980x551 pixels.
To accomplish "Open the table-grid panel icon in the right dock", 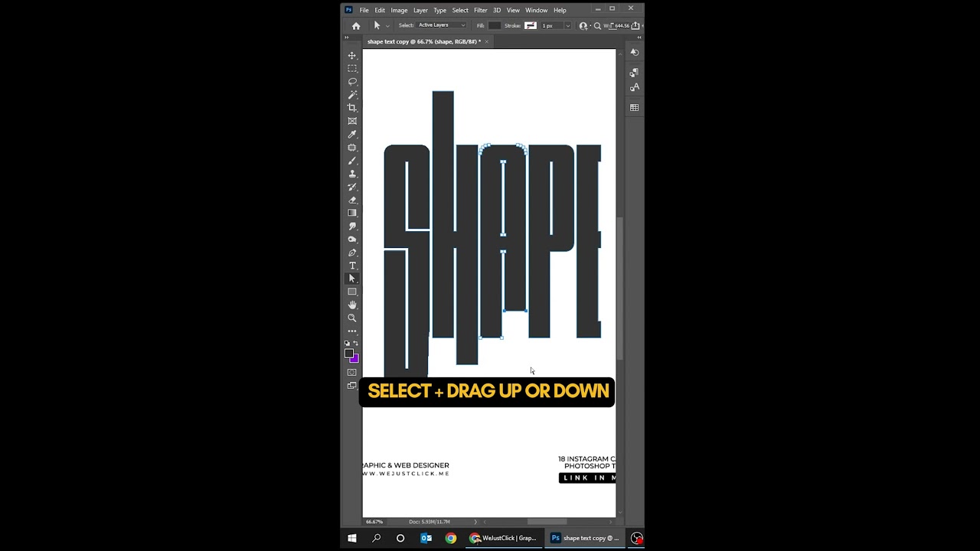I will pos(634,108).
